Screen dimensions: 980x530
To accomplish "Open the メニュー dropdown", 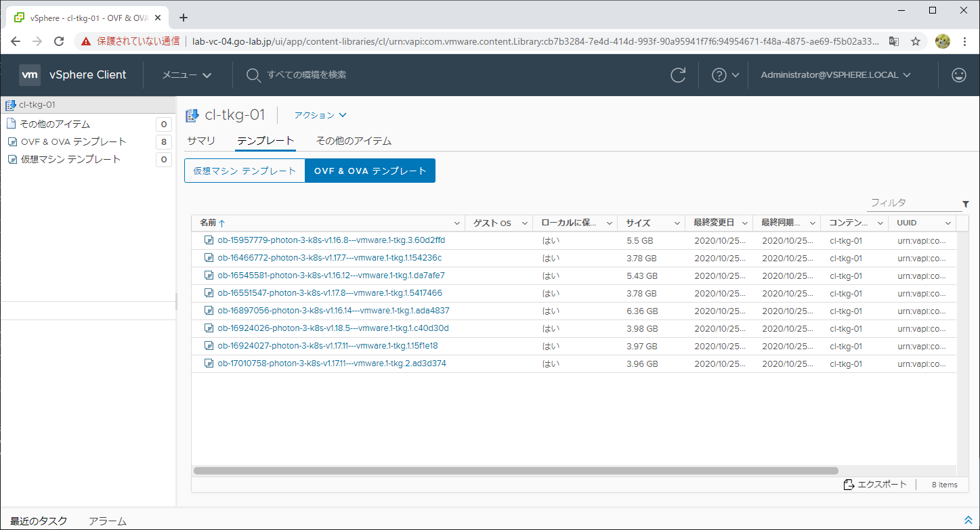I will click(x=187, y=75).
